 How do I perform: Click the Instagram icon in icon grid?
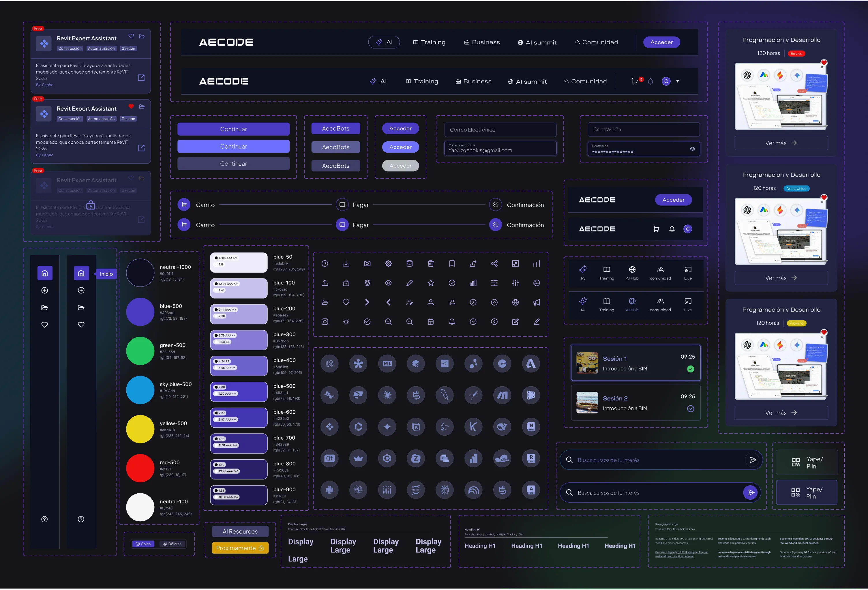(325, 322)
